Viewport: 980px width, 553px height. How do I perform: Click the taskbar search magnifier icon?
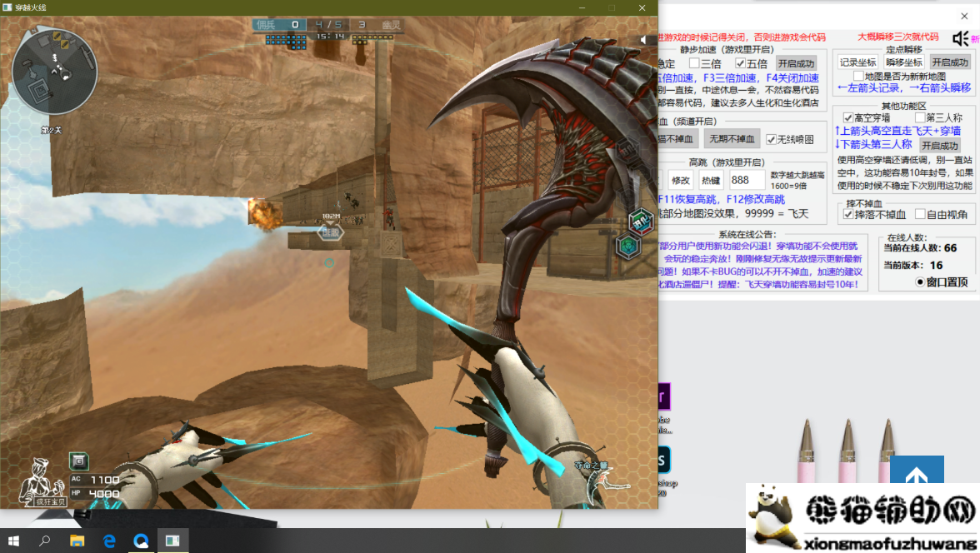(x=45, y=541)
